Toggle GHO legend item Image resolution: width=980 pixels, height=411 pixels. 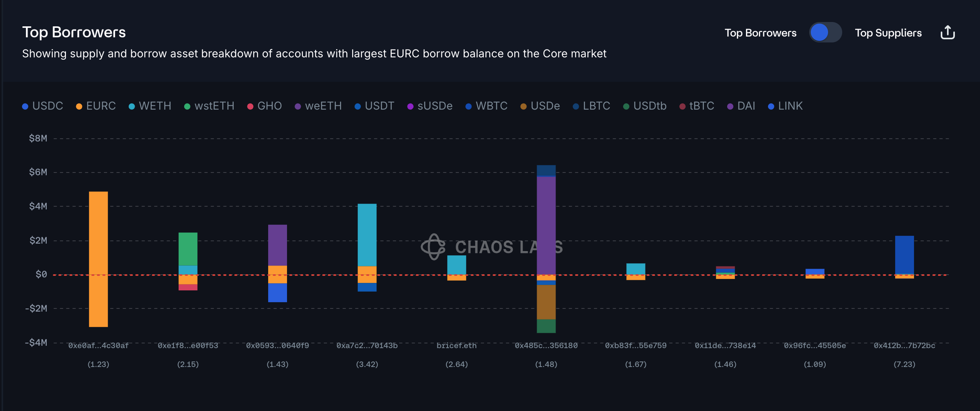tap(265, 106)
